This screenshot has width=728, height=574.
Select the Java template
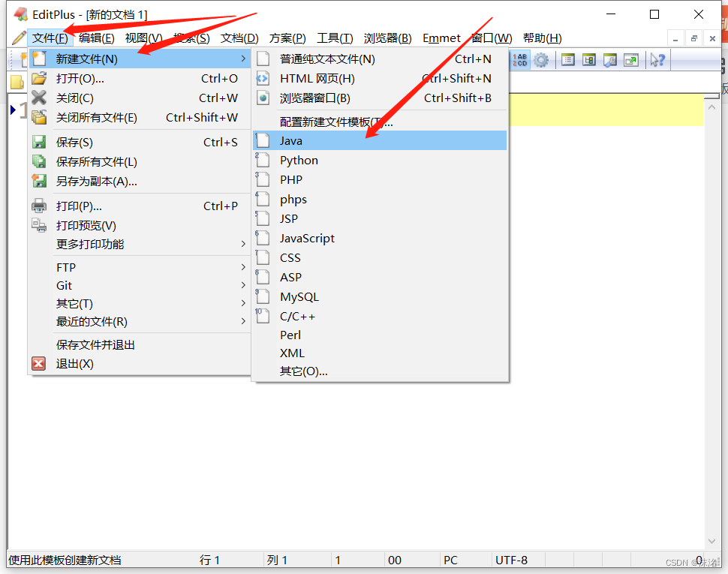coord(380,140)
